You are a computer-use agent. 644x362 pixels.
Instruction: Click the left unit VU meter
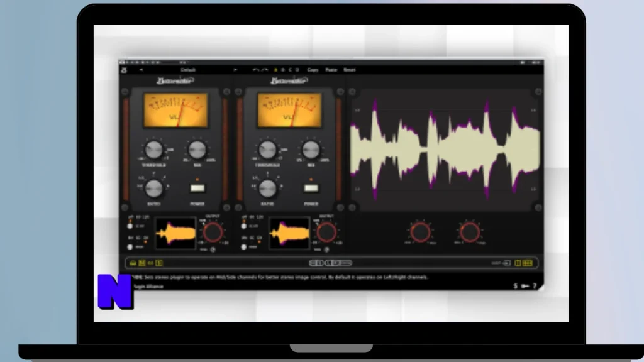[176, 110]
